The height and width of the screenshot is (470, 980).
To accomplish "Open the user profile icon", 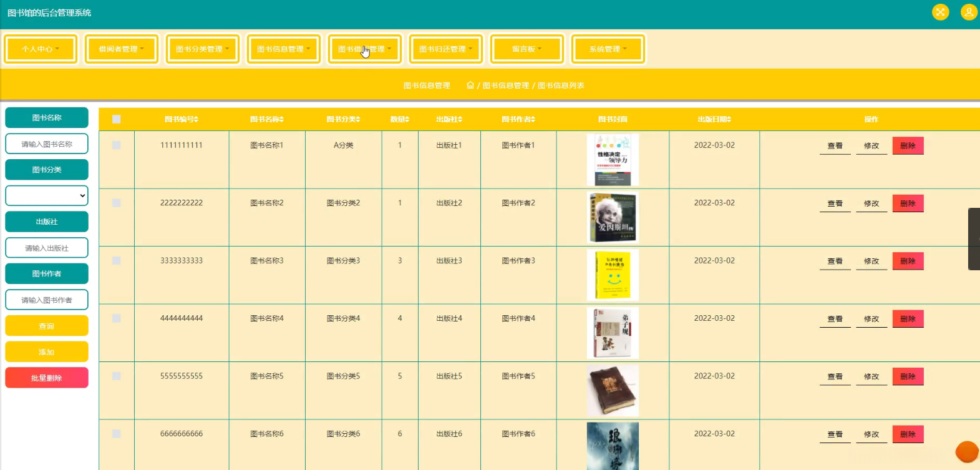I will [x=969, y=12].
